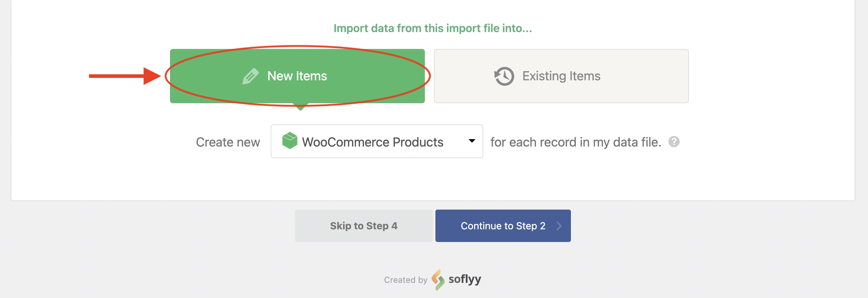The image size is (868, 298).
Task: Click the chevron arrow on the Continue button
Action: (559, 226)
